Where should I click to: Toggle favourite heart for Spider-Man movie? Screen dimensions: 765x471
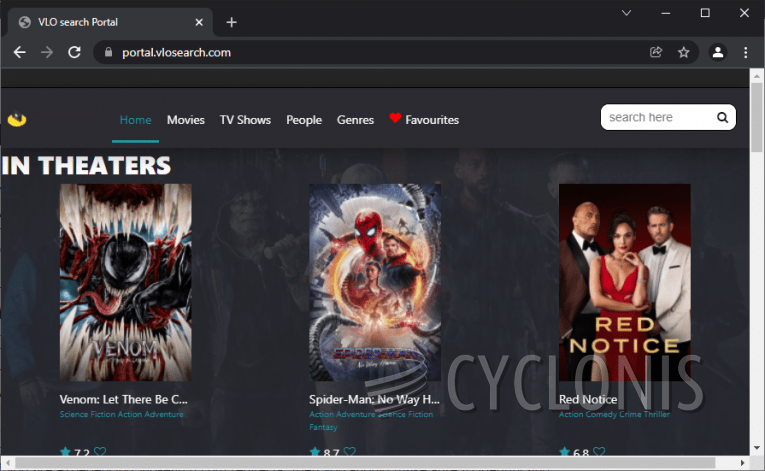349,453
